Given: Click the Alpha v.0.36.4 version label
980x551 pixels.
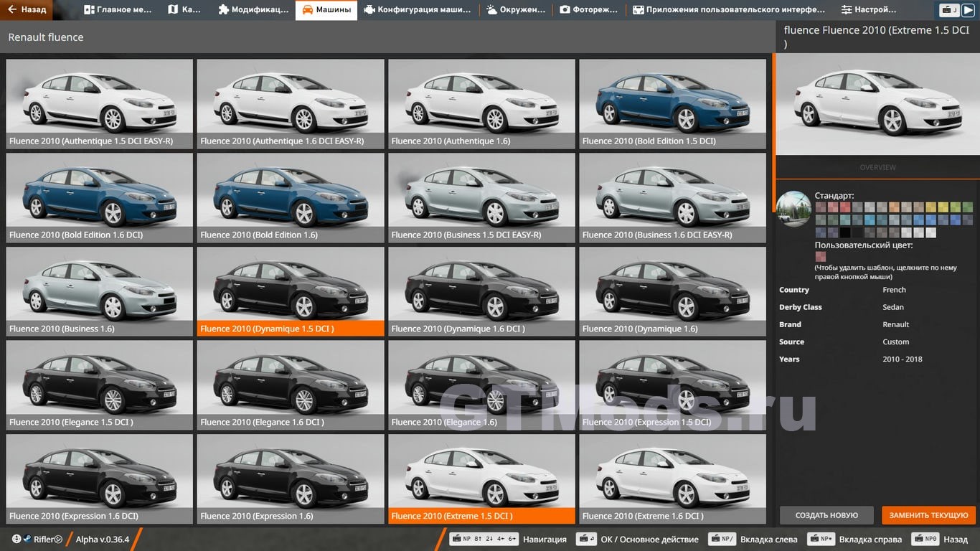Looking at the screenshot, I should click(103, 540).
